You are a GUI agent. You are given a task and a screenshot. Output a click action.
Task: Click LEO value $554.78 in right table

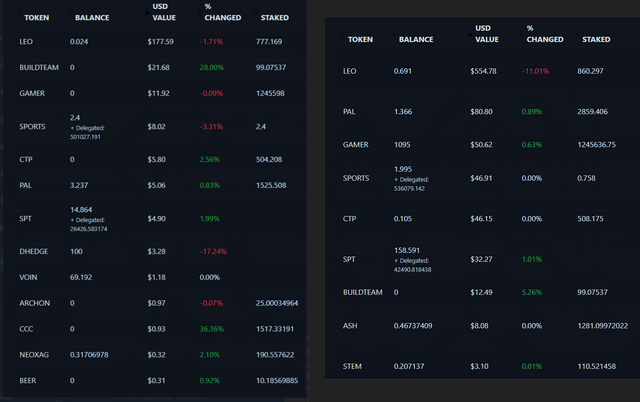[x=483, y=71]
